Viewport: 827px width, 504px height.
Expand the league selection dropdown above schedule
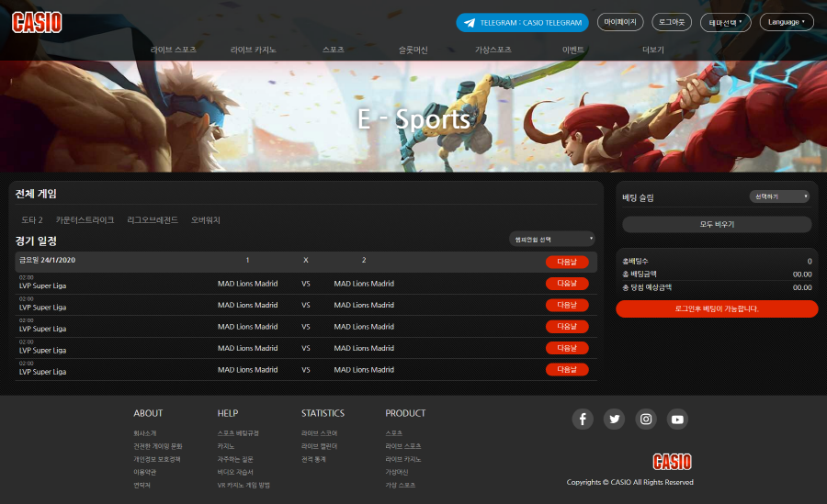pyautogui.click(x=551, y=240)
